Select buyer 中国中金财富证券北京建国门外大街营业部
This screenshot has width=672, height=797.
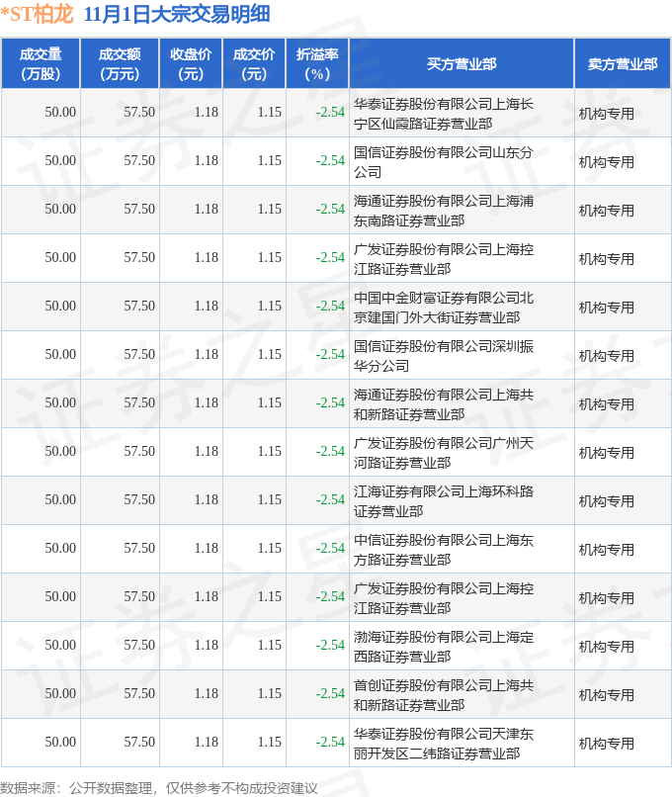(444, 307)
